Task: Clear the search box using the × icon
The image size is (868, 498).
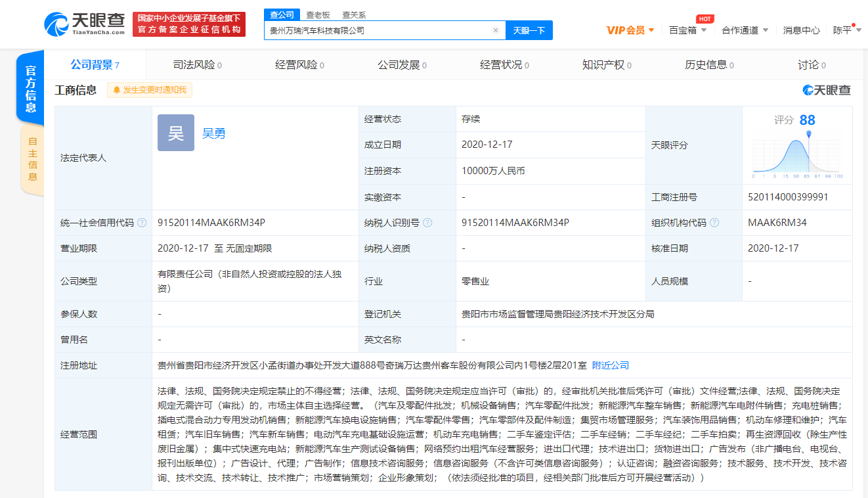Action: coord(496,30)
